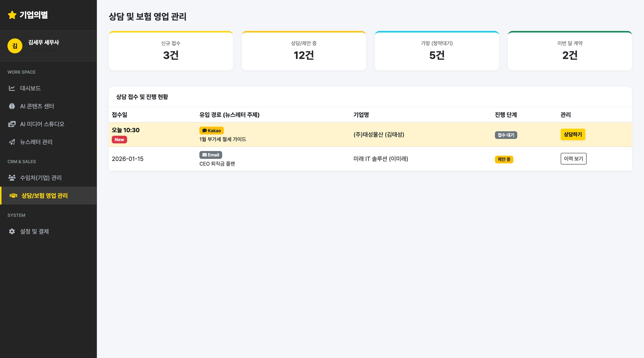644x358 pixels.
Task: Select the 가망 (청약대기) summary card
Action: click(437, 51)
